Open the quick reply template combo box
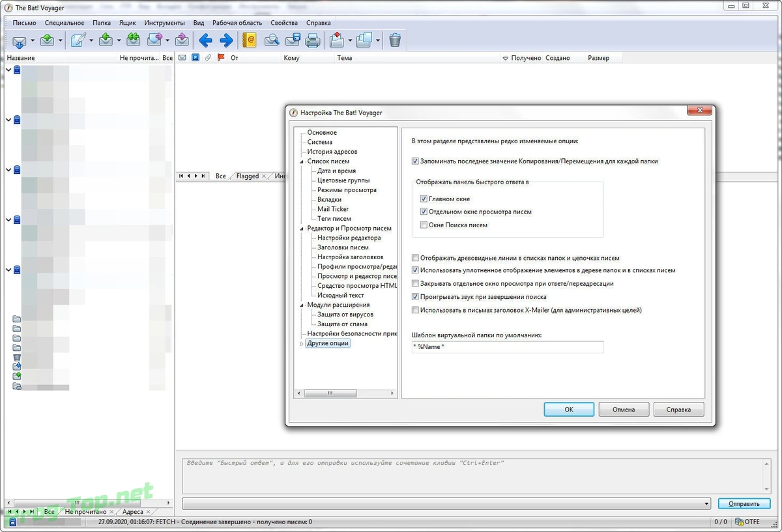782x532 pixels. point(447,504)
